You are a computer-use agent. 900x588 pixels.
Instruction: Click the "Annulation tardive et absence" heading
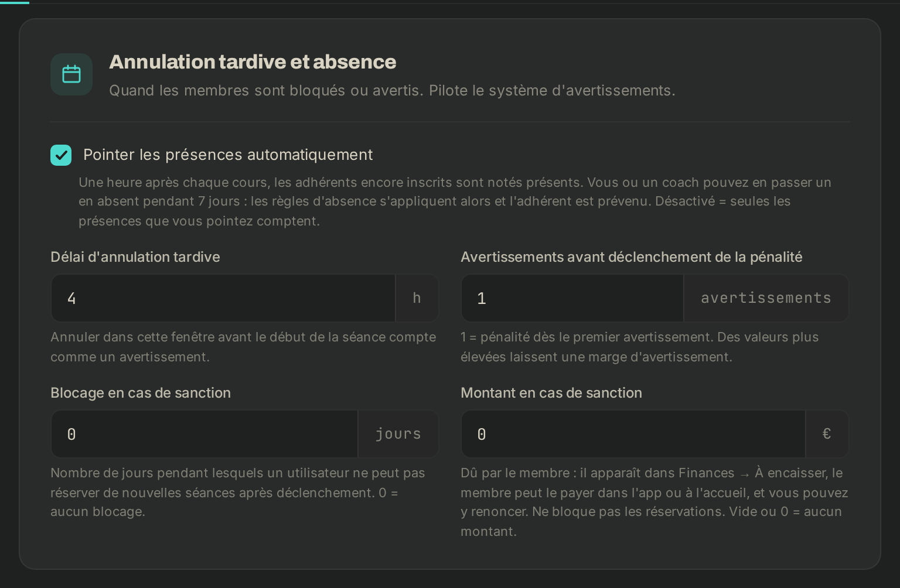[253, 62]
